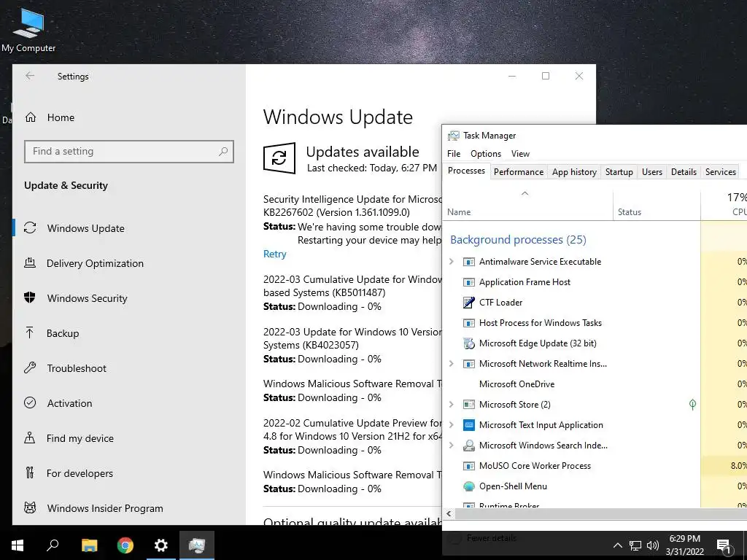
Task: Select Windows Security shield icon
Action: pos(30,298)
